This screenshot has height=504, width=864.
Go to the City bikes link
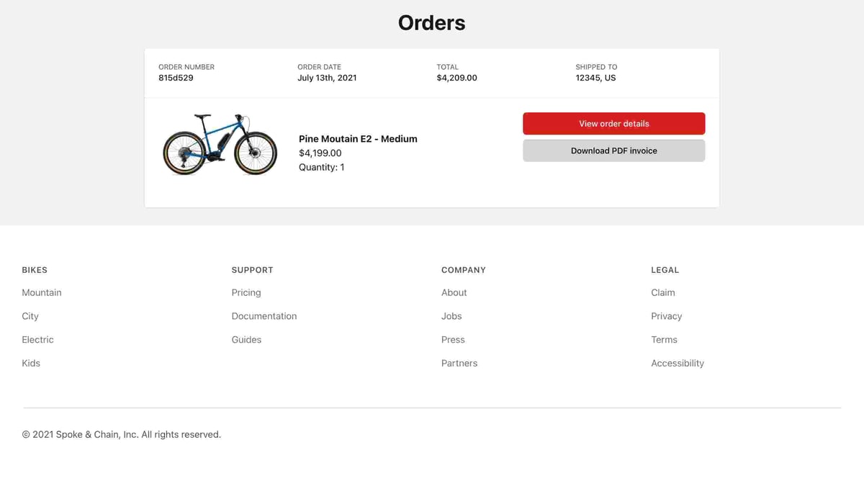[30, 316]
